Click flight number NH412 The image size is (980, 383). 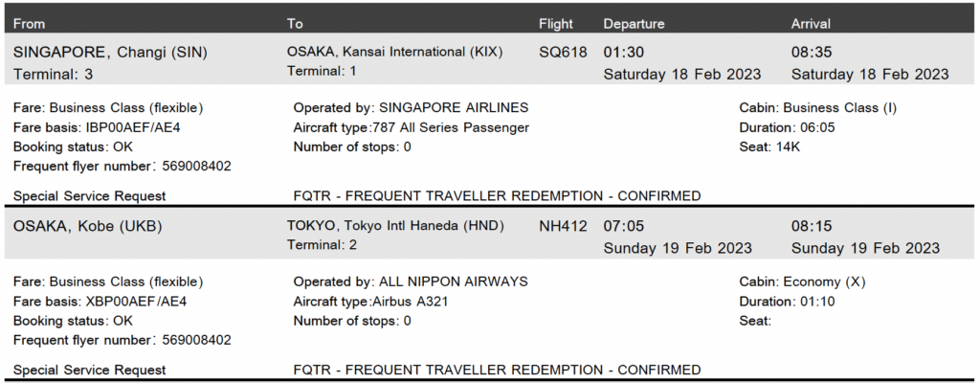(x=564, y=227)
